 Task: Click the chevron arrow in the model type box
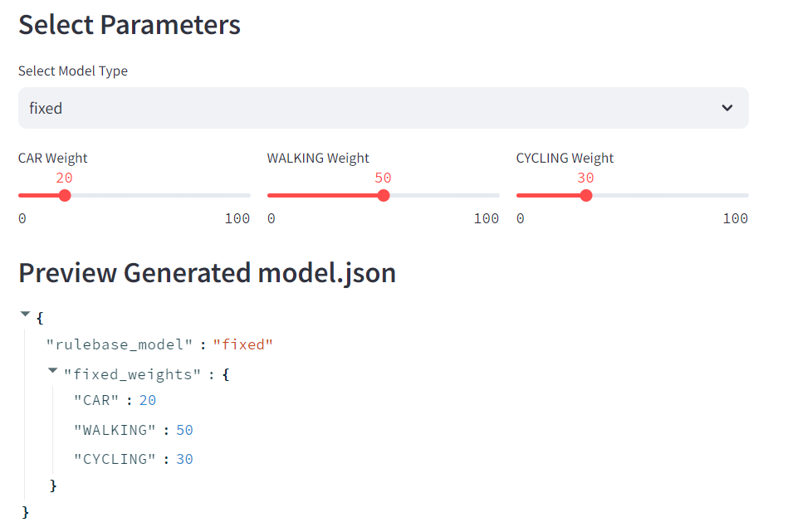pyautogui.click(x=727, y=108)
